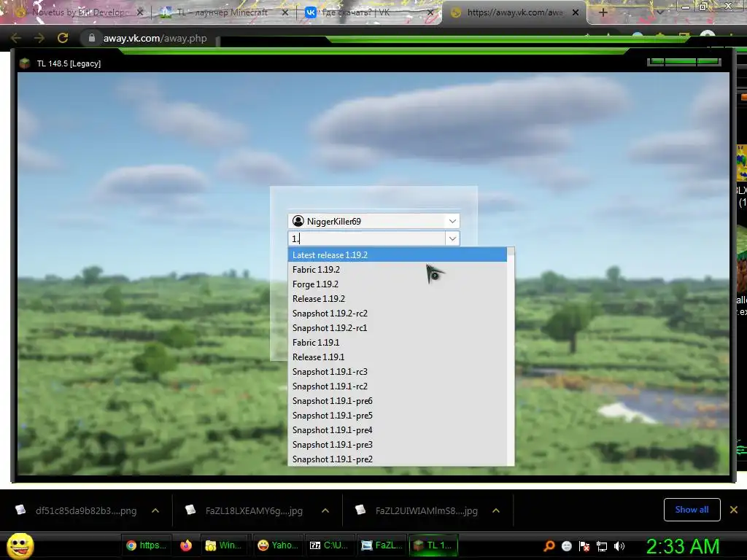Expand options for FaZL2UIWIAMlmS8 jpg download
This screenshot has height=560, width=747.
click(x=496, y=510)
